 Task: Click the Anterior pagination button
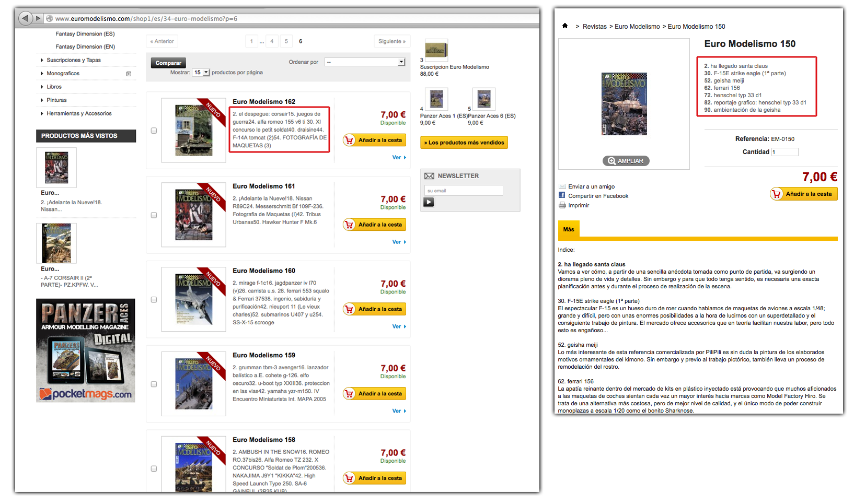162,41
